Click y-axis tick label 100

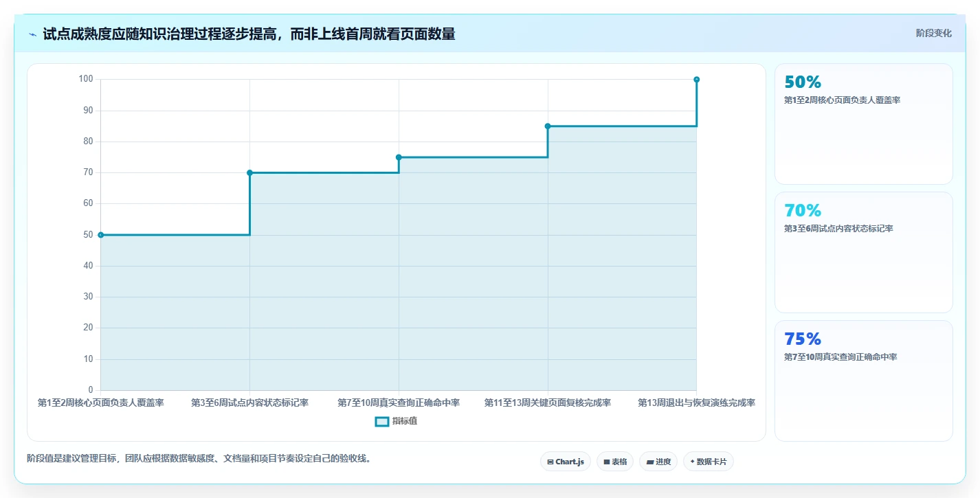coord(85,80)
